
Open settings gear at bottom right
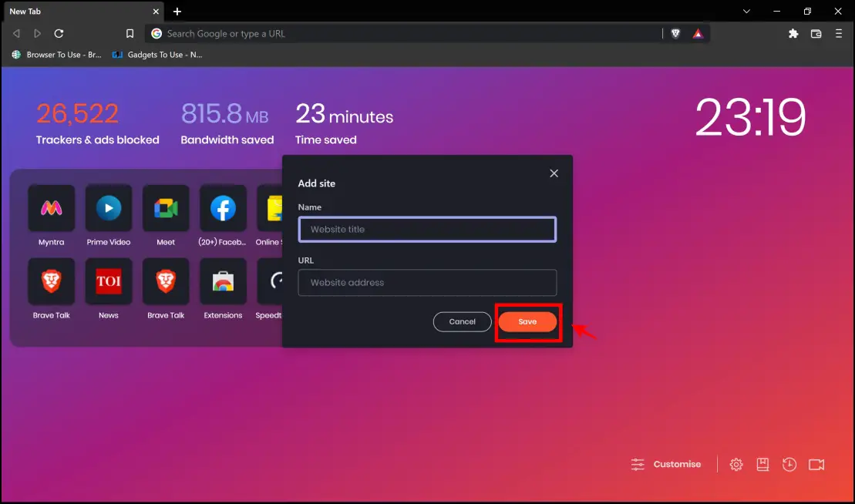736,464
